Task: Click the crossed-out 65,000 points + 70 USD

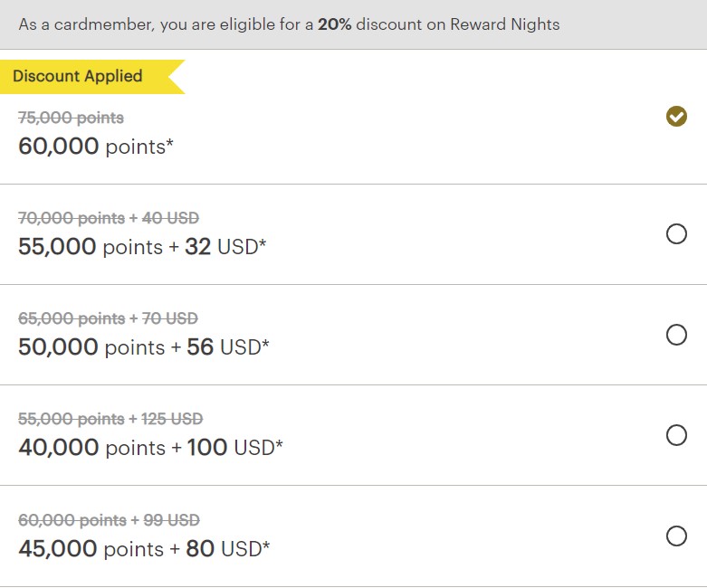Action: click(109, 319)
